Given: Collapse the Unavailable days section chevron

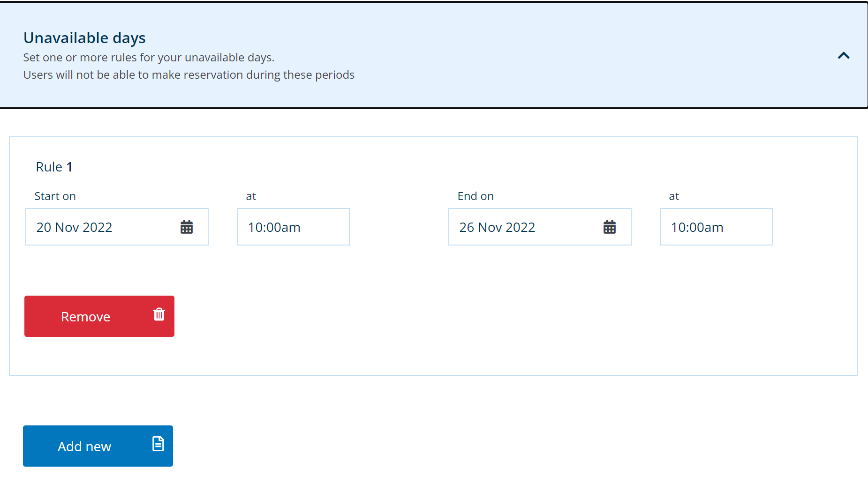Looking at the screenshot, I should click(x=844, y=56).
